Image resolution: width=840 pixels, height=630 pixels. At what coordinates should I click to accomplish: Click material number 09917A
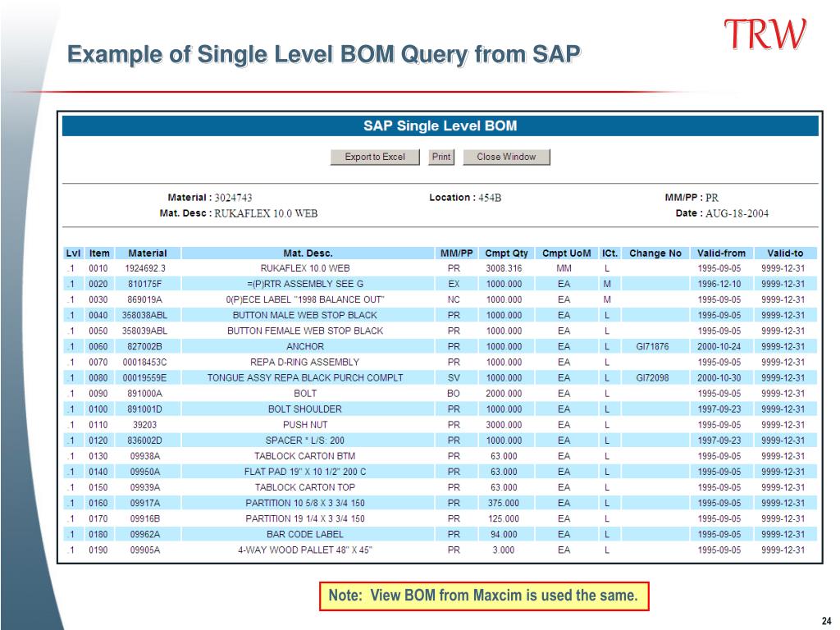144,503
